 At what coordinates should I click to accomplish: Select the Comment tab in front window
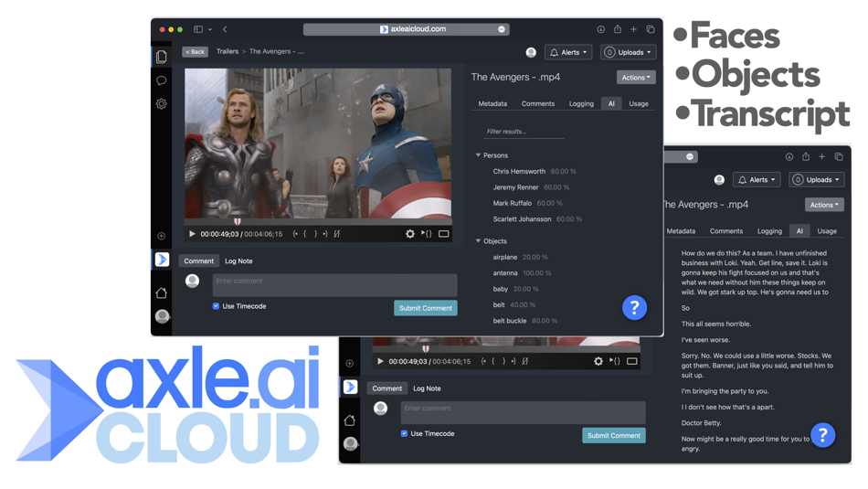coord(199,260)
